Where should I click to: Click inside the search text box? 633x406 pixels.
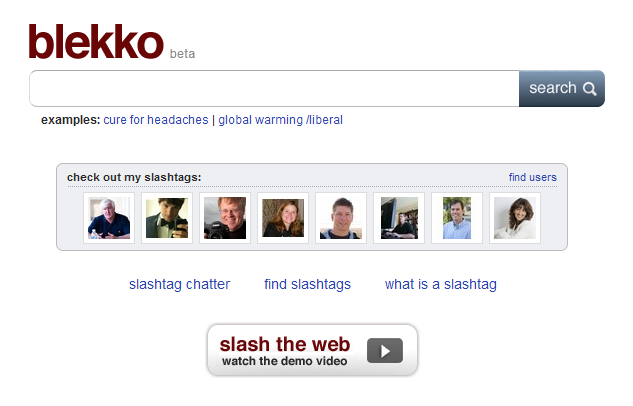(x=274, y=88)
